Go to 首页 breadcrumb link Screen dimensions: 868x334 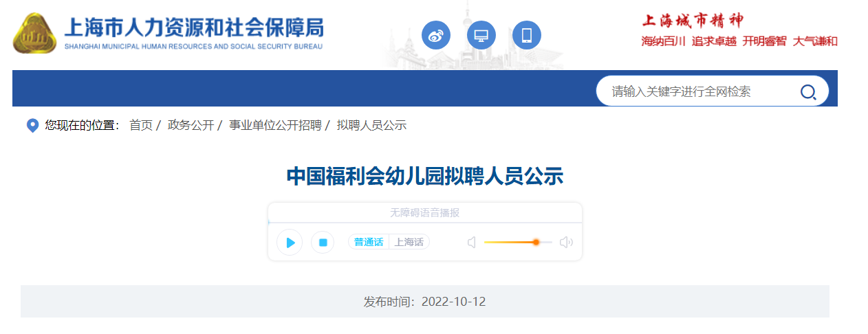pos(141,125)
